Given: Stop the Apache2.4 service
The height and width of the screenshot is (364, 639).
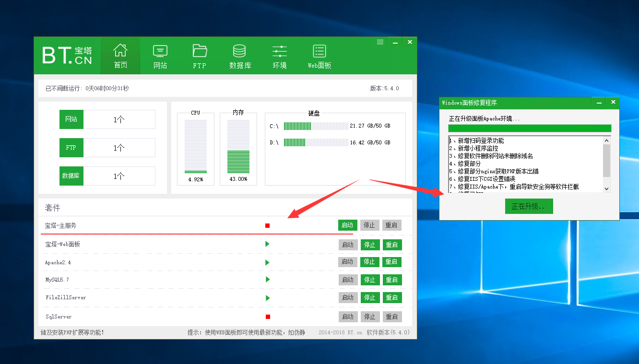Looking at the screenshot, I should tap(370, 262).
